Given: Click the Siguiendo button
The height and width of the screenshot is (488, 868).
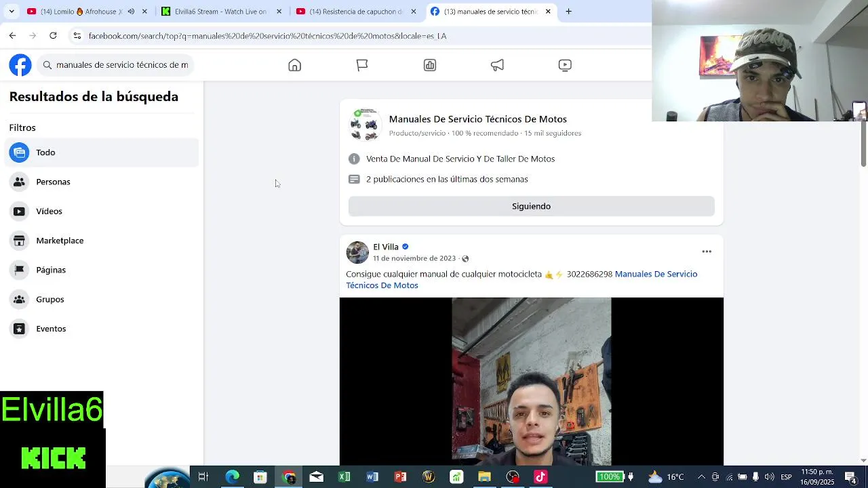Looking at the screenshot, I should point(531,206).
